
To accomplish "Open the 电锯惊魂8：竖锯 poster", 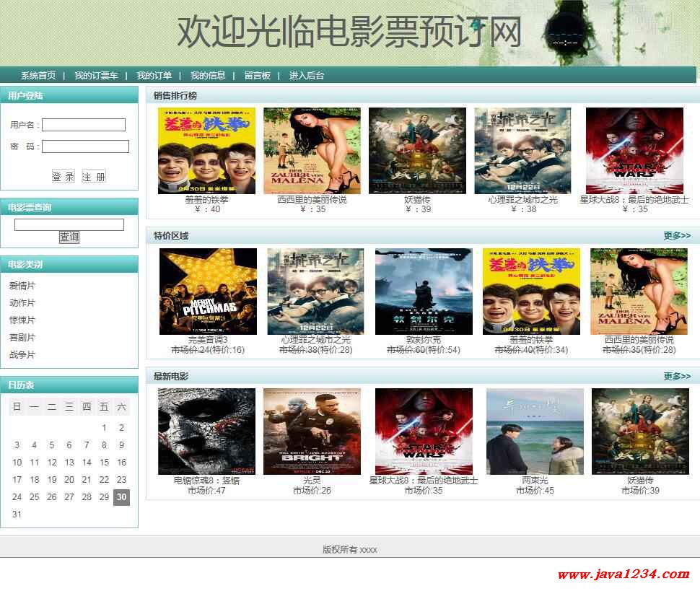I will click(x=206, y=431).
